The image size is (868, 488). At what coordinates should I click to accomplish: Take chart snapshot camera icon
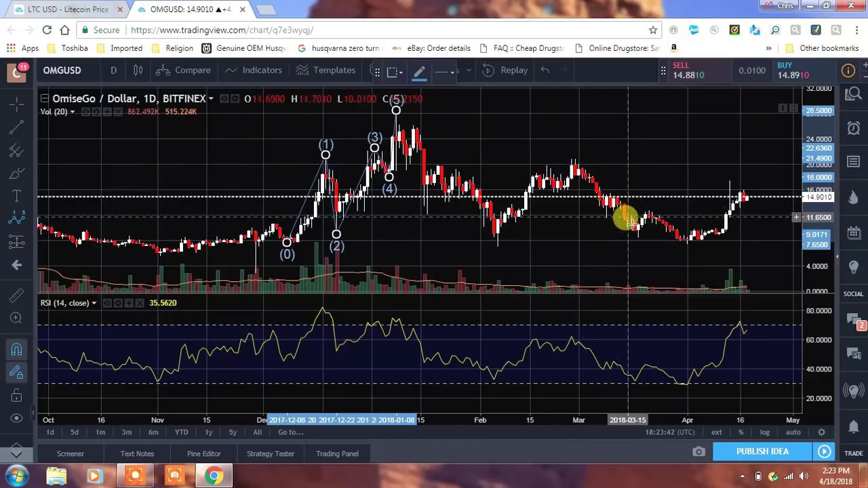point(698,451)
